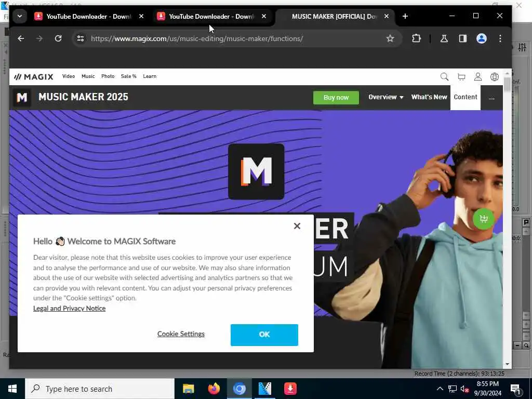Accept cookies with the OK button

pos(264,335)
